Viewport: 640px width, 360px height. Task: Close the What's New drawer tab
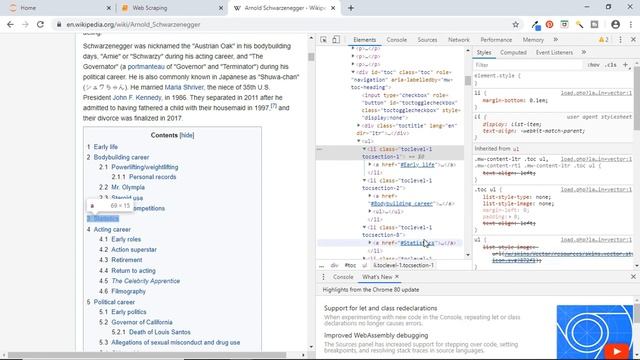pos(397,277)
